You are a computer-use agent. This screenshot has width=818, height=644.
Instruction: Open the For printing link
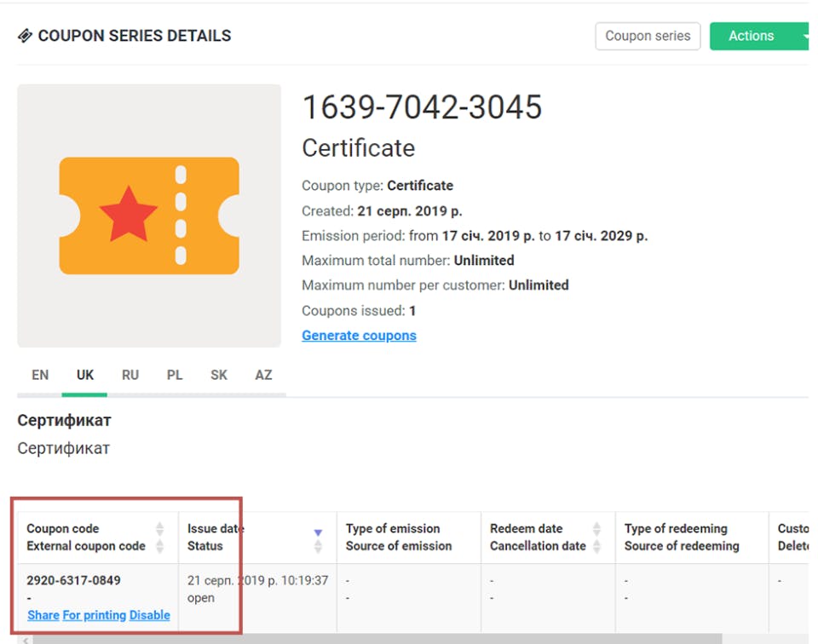[x=95, y=615]
